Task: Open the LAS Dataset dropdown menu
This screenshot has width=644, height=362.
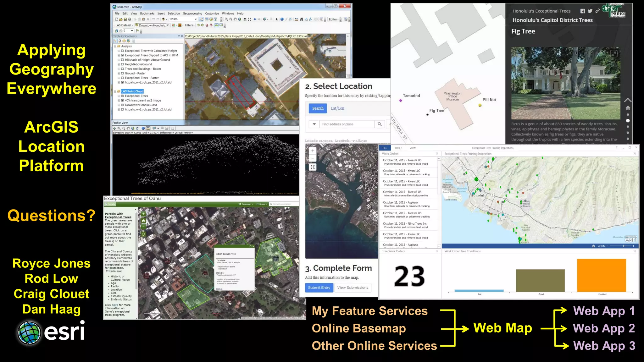Action: [124, 25]
